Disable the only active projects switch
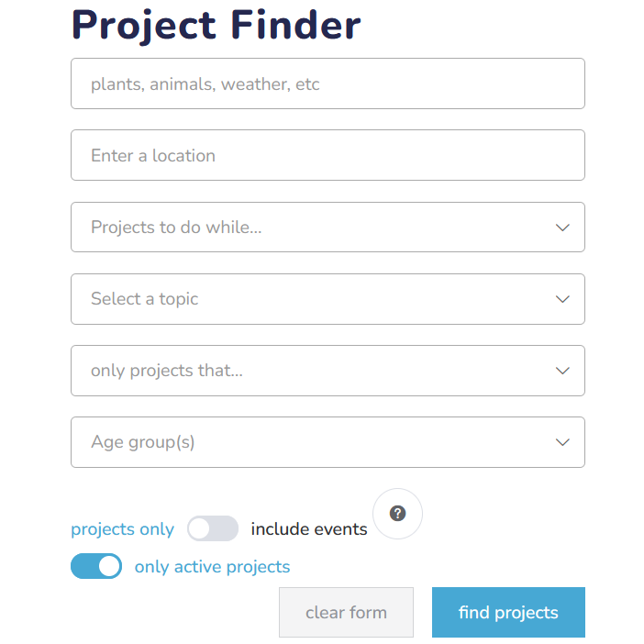The width and height of the screenshot is (644, 644). click(x=96, y=567)
